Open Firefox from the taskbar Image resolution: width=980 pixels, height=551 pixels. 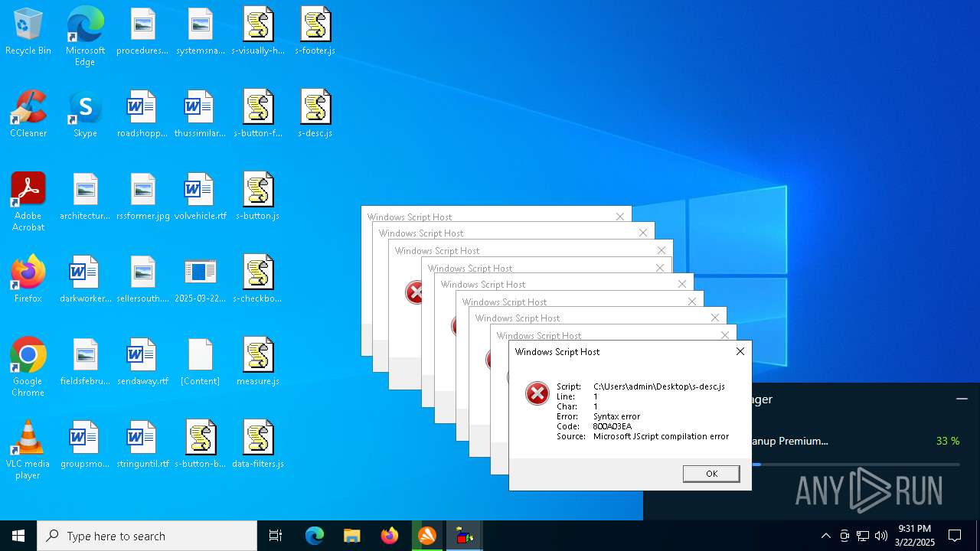point(390,536)
